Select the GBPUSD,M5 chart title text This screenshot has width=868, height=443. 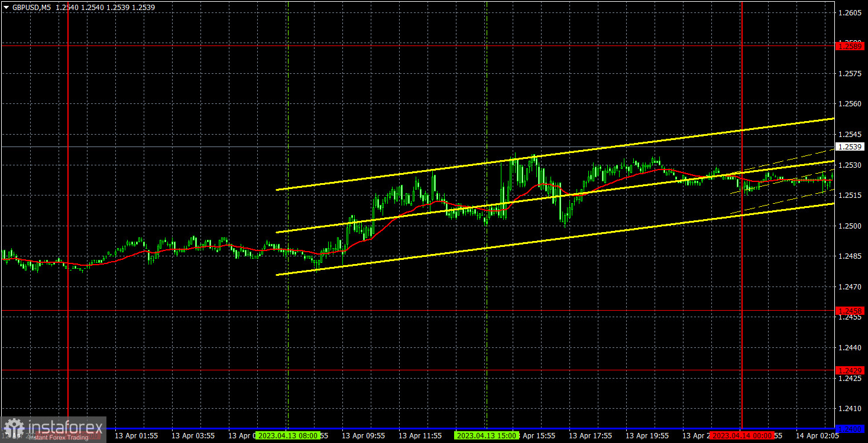33,7
